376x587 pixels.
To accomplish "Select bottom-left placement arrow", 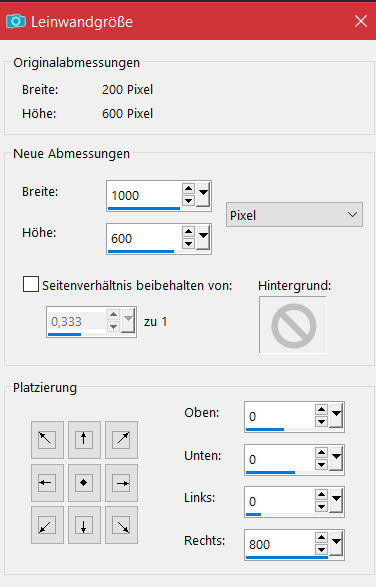I will pyautogui.click(x=47, y=525).
